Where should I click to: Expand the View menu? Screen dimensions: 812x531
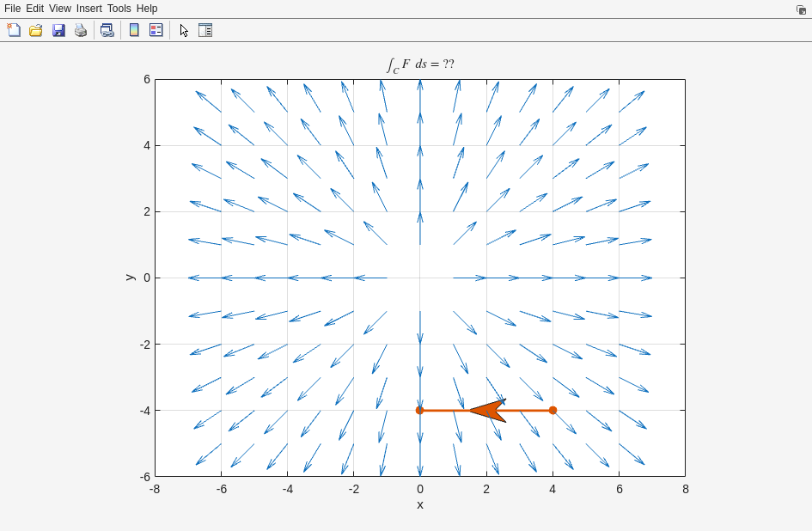tap(60, 9)
